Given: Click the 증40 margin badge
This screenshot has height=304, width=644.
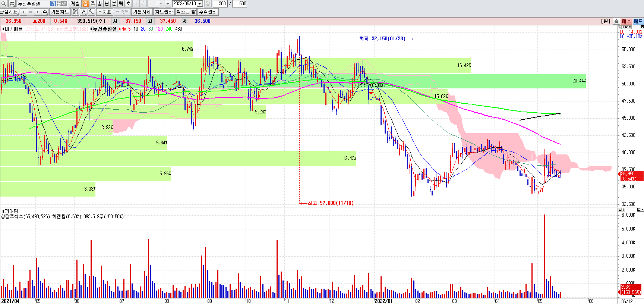Looking at the screenshot, I should [x=61, y=4].
